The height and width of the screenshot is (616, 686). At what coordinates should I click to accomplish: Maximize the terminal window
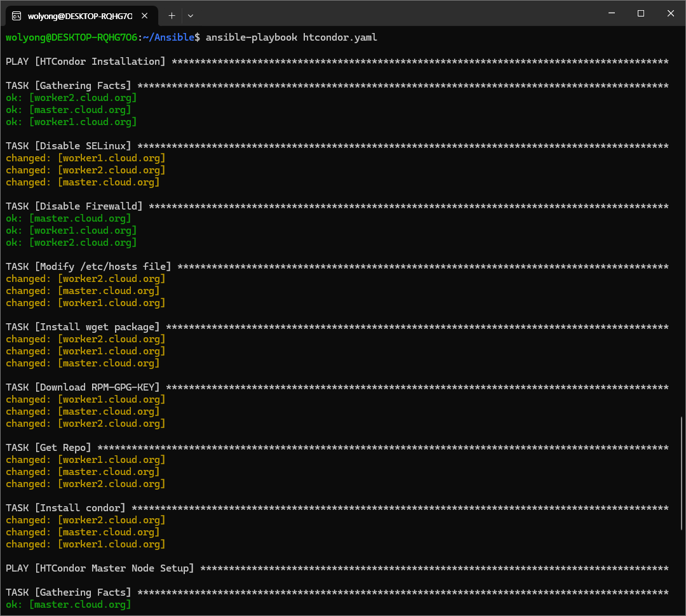641,13
